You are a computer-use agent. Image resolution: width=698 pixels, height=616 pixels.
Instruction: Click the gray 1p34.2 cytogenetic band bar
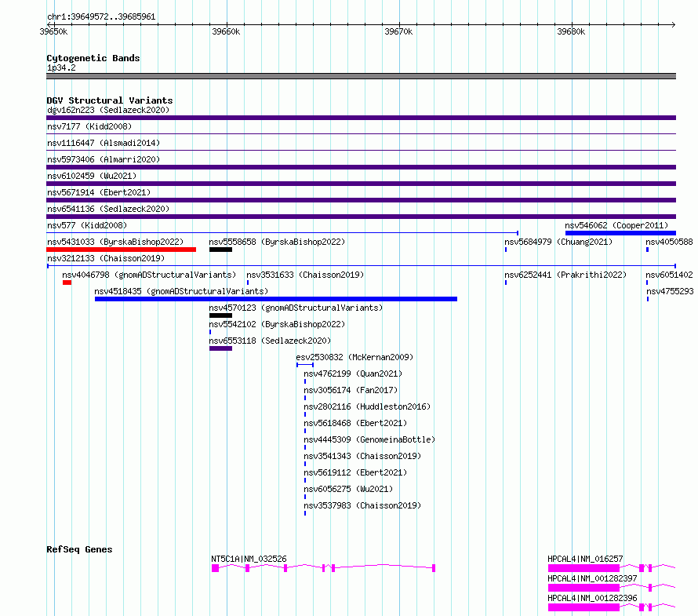[361, 76]
